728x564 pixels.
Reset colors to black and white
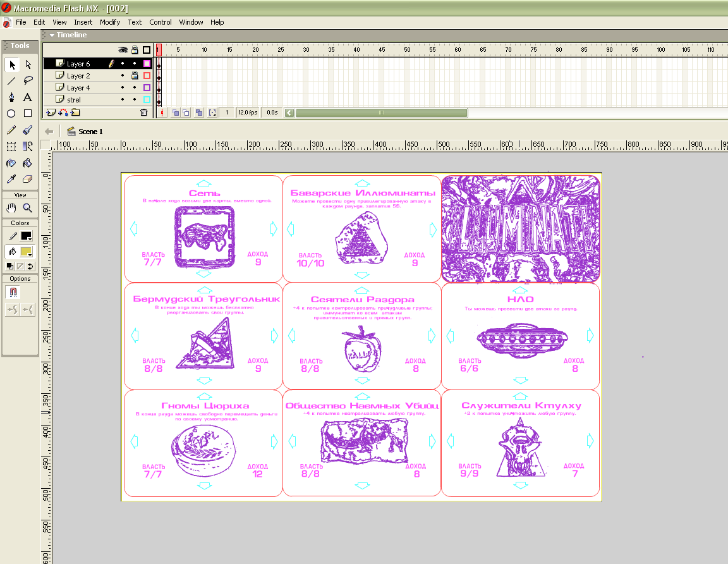[9, 266]
